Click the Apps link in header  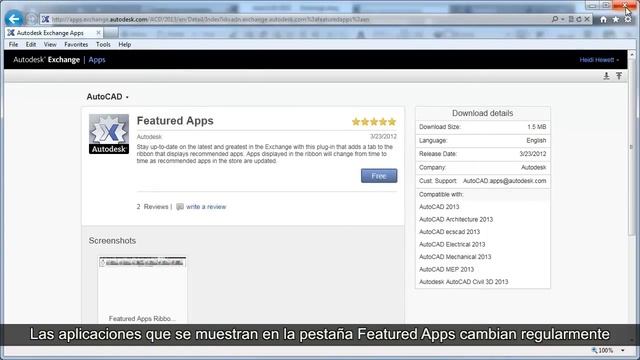point(97,60)
